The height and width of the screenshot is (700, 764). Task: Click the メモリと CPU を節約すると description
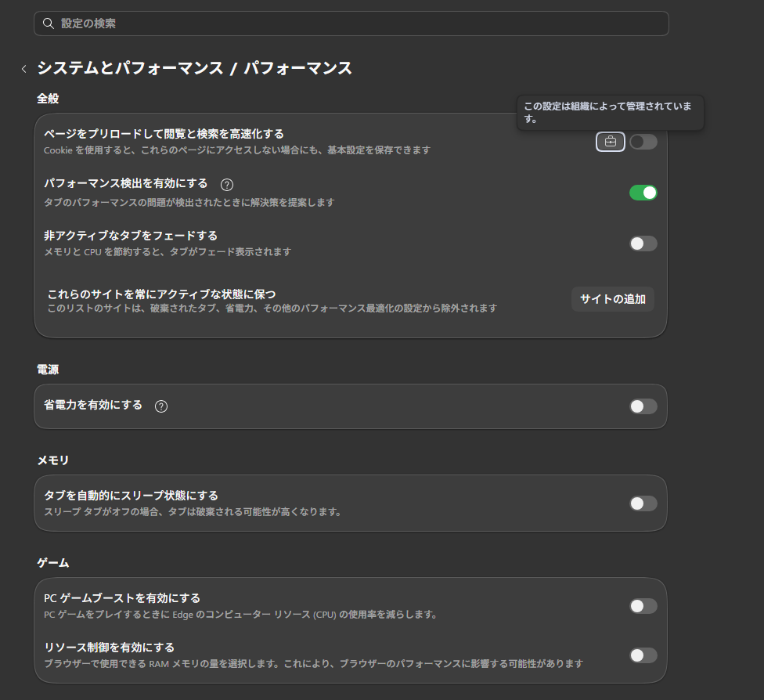[x=168, y=252]
